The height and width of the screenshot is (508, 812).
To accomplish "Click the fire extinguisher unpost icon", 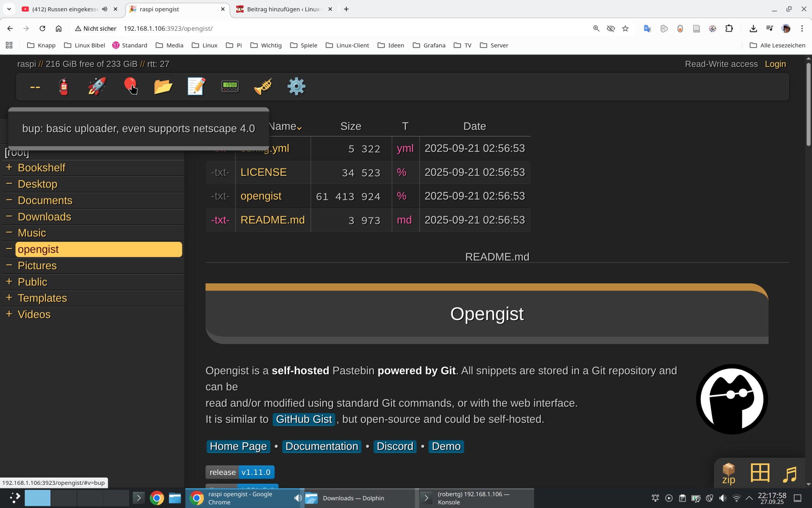I will point(64,86).
